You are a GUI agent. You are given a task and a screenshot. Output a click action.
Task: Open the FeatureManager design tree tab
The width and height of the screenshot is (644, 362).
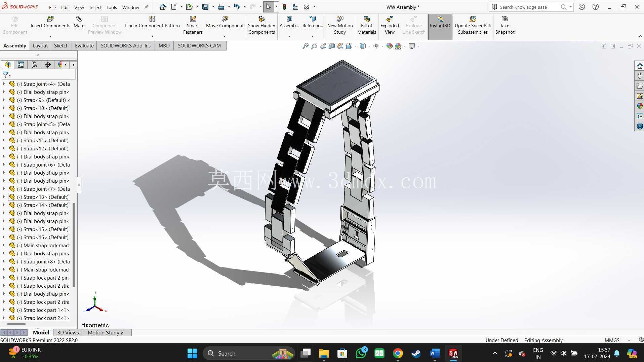pos(7,65)
